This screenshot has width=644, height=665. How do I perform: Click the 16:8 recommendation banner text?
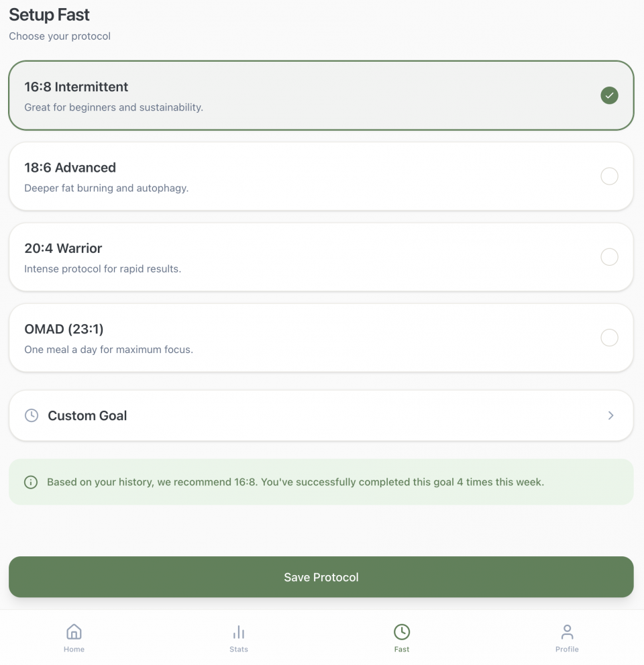click(x=295, y=482)
